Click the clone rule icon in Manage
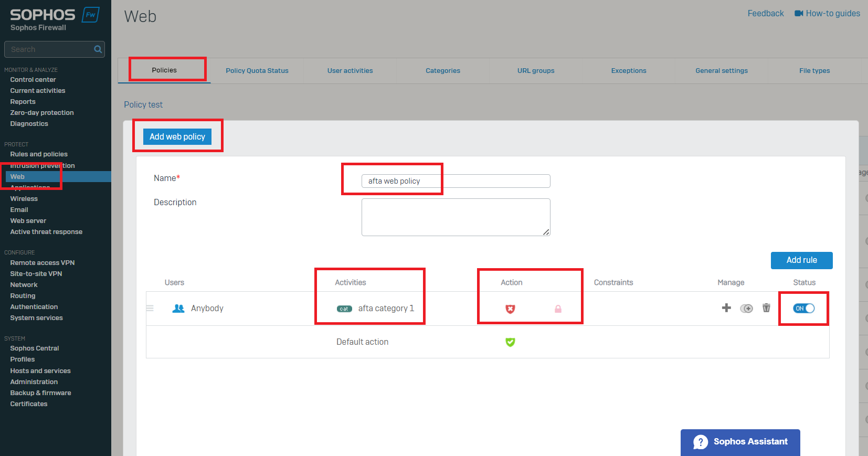Viewport: 868px width, 456px height. (746, 309)
